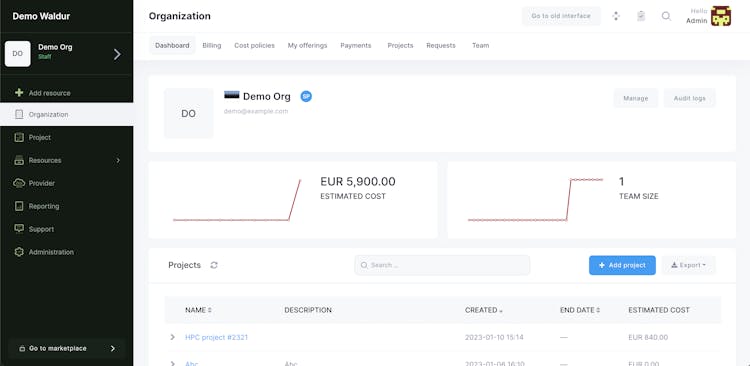Expand the Resources sidebar submenu
Screen dimensions: 750x366
118,160
